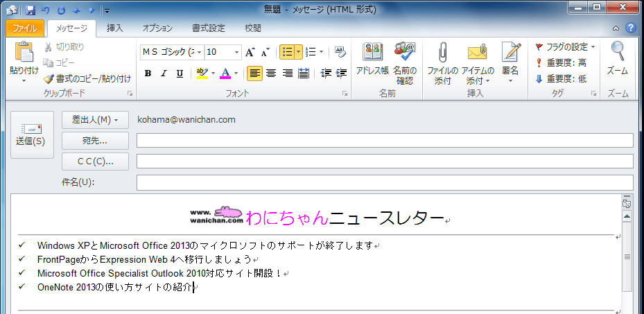Open the numbered list style dropdown arrow
644x314 pixels.
[x=321, y=52]
